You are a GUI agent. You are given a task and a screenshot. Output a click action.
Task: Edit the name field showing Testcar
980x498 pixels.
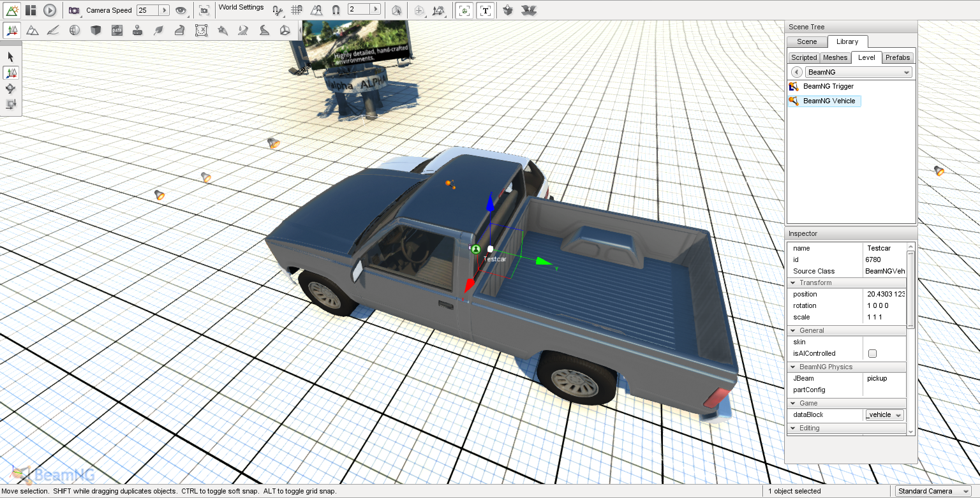885,248
